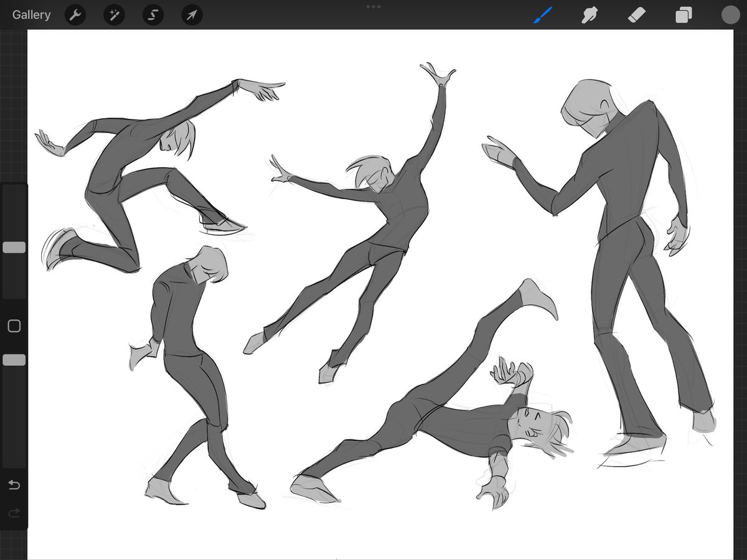
Task: Open the Actions wrench menu
Action: coord(75,15)
